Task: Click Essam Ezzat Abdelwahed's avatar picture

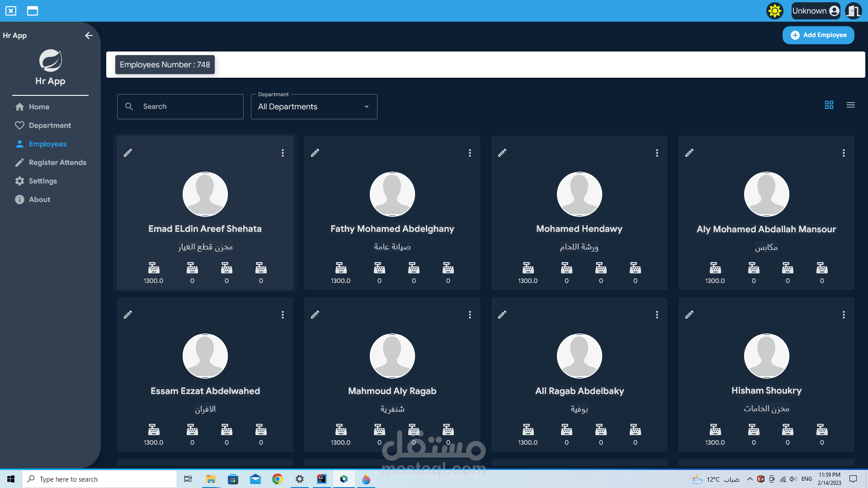Action: point(205,356)
